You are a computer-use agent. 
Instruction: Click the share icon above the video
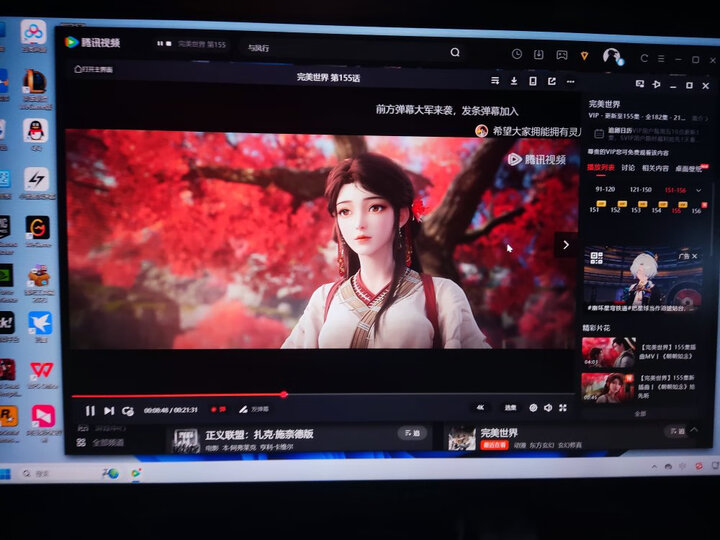tap(552, 80)
